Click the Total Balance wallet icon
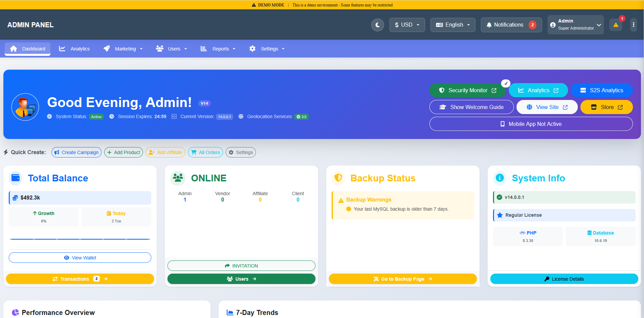Screen dimensions: 644x318 [x=15, y=178]
